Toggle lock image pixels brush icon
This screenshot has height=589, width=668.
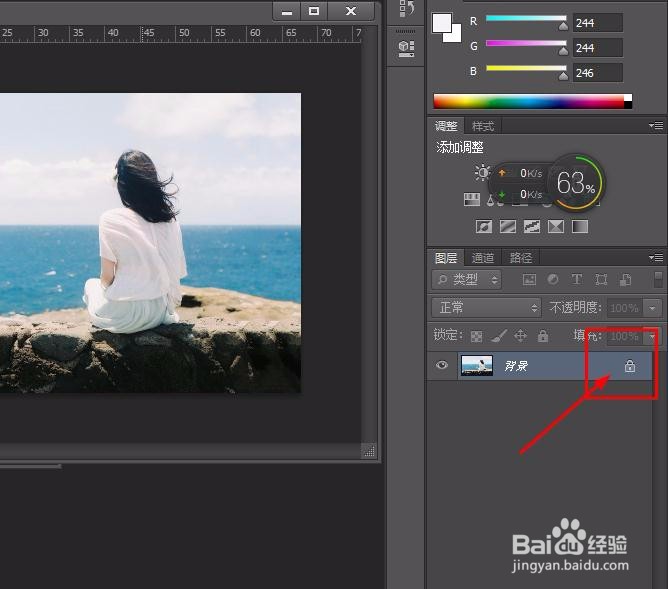(x=498, y=336)
